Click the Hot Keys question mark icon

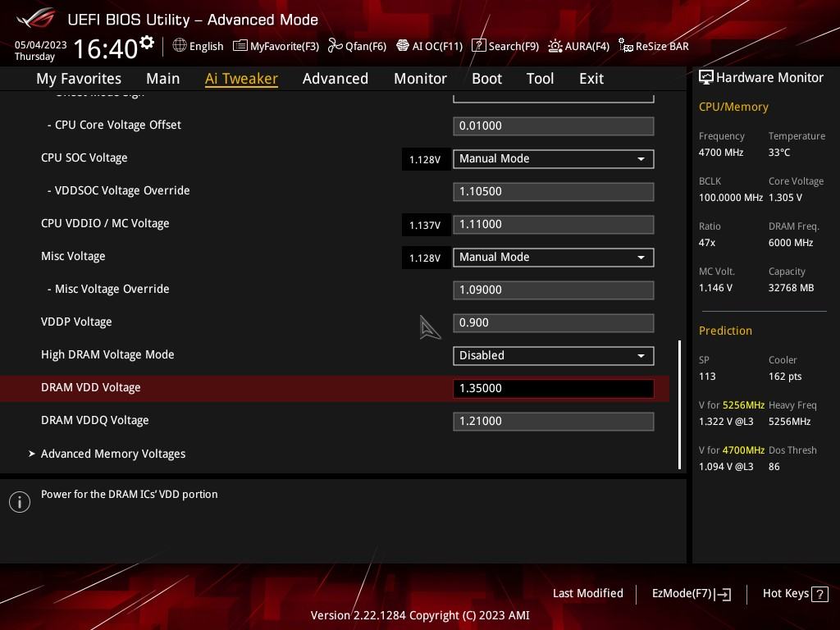point(819,594)
